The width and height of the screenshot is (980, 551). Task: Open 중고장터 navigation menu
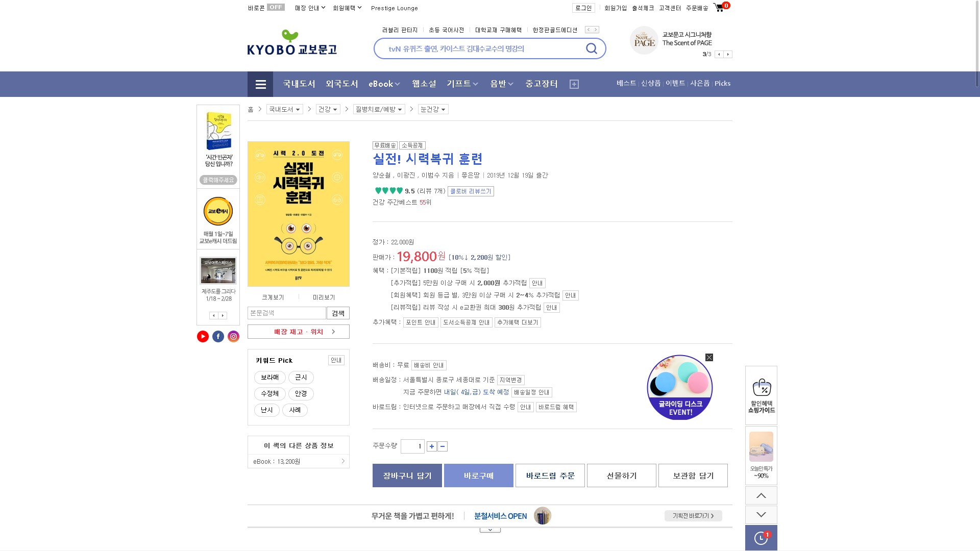pos(542,84)
